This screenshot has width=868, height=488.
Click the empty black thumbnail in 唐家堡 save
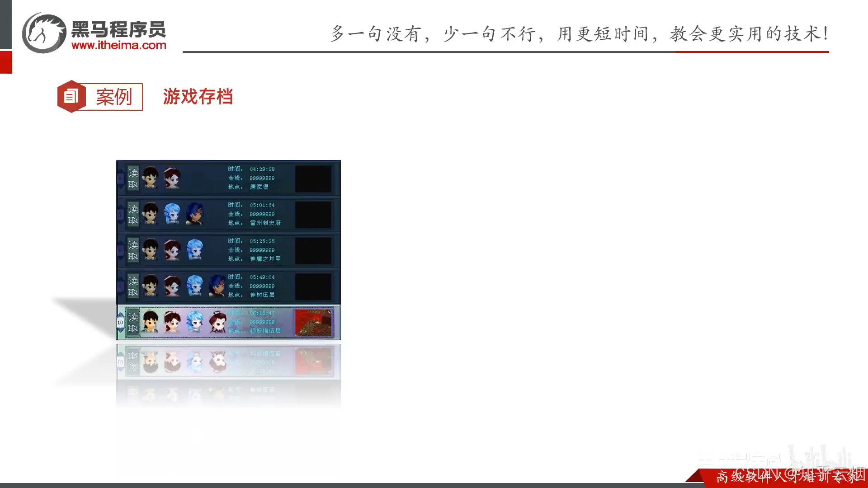tap(313, 178)
